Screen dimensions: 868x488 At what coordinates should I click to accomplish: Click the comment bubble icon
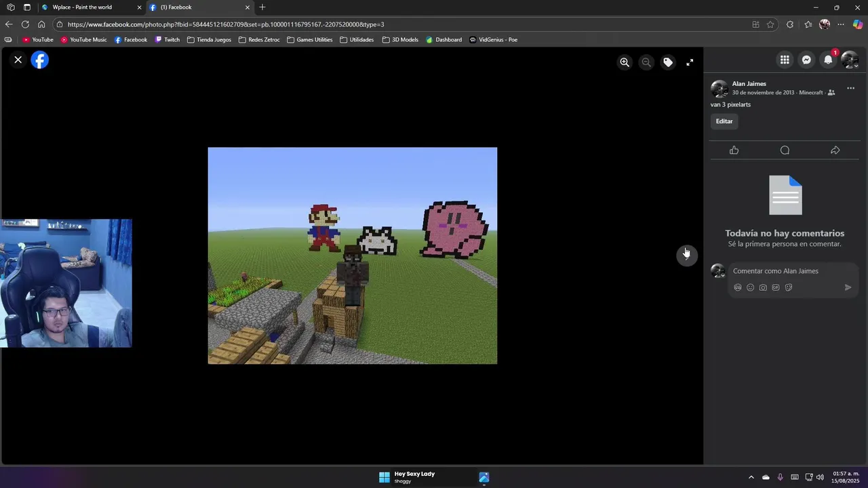point(785,150)
